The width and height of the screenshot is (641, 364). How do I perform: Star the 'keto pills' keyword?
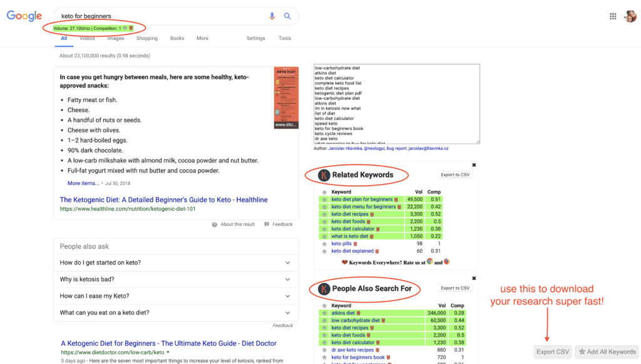[x=325, y=243]
